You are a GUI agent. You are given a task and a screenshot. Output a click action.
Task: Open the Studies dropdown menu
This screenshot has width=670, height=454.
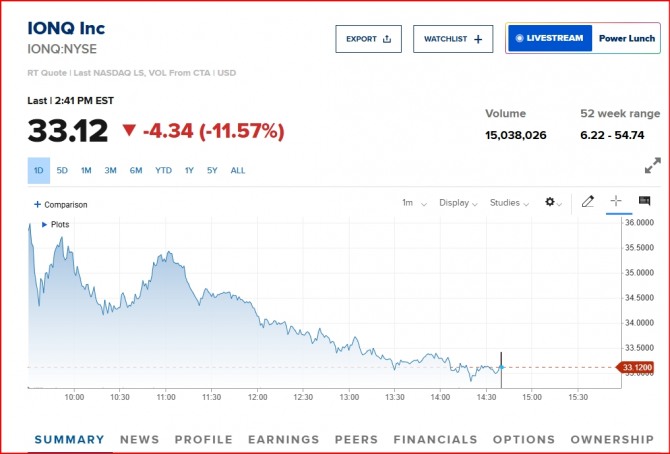(x=510, y=203)
